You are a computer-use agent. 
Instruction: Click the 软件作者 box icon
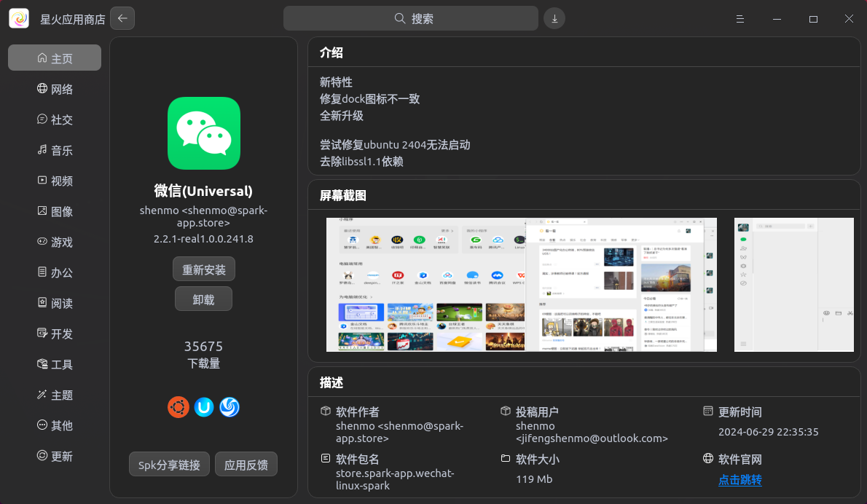coord(326,412)
